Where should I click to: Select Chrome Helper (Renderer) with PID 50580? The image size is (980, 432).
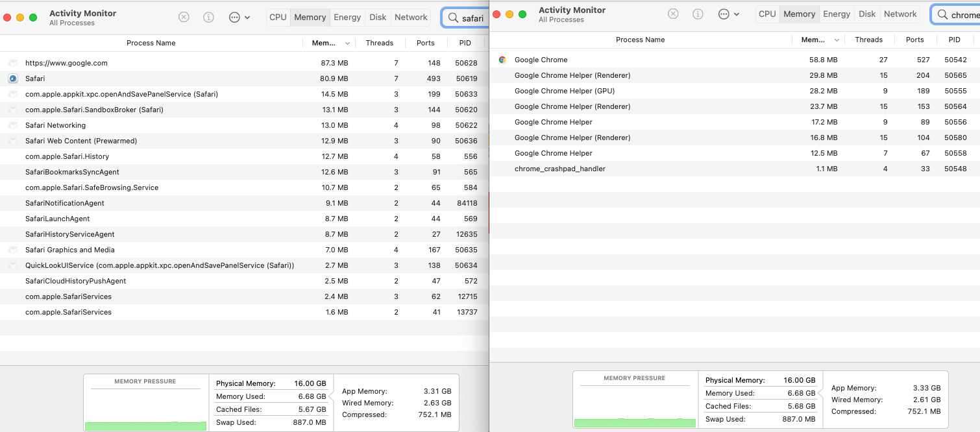point(734,138)
